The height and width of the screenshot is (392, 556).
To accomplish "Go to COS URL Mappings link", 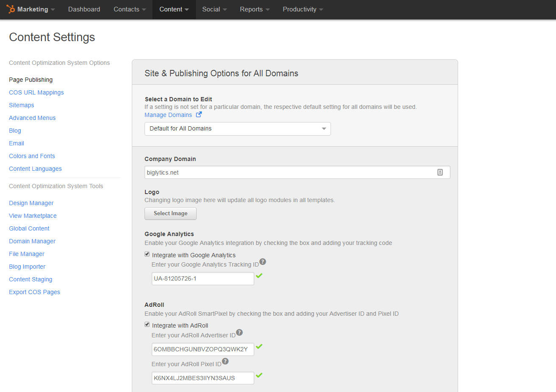I will click(x=36, y=92).
